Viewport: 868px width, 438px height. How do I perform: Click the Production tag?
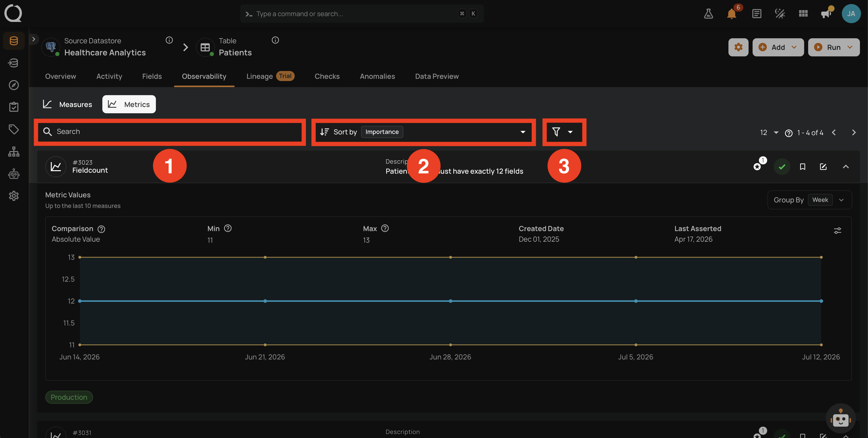[69, 397]
